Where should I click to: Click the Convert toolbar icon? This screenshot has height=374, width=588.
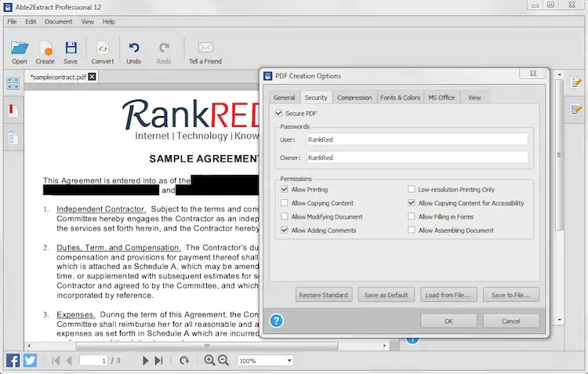103,53
